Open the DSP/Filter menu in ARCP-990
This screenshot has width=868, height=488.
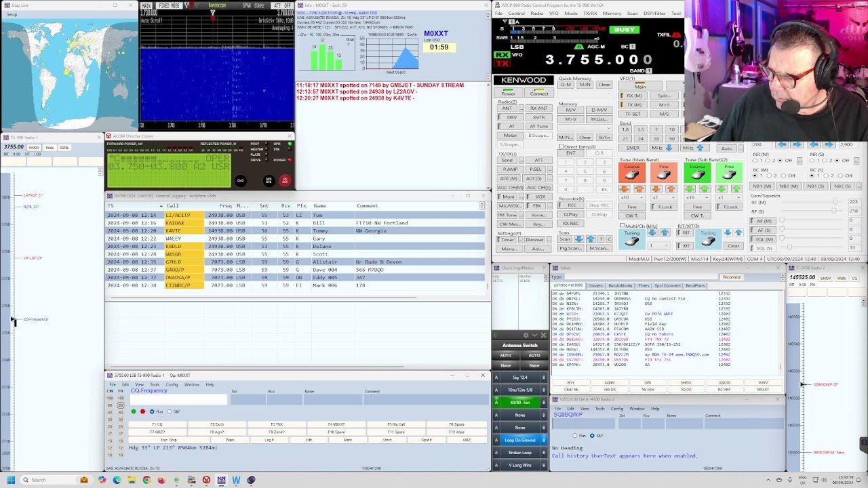(654, 14)
